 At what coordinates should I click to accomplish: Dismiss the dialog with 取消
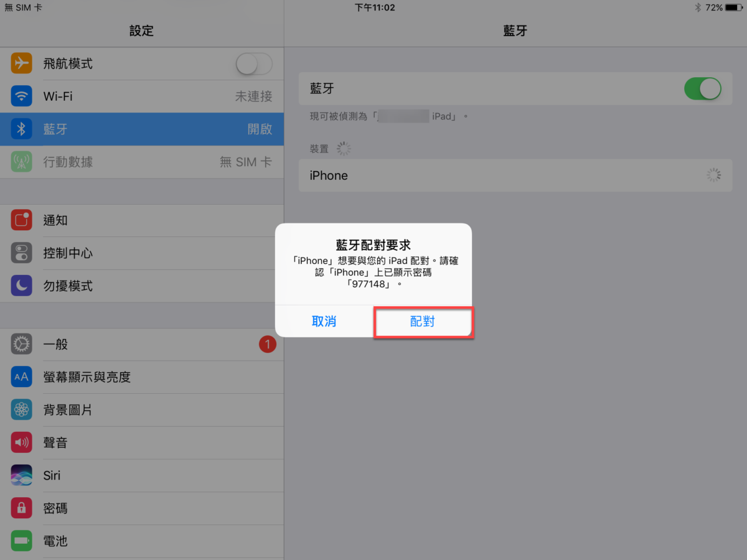(x=324, y=322)
